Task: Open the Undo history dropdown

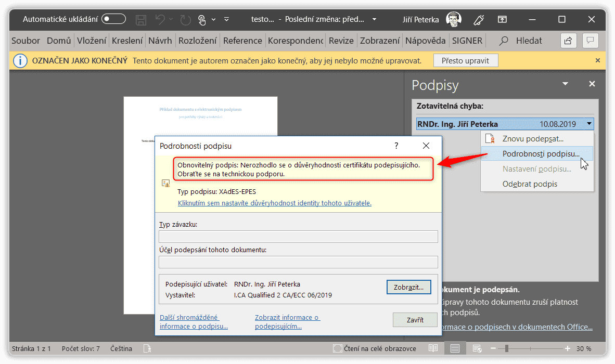Action: coord(171,19)
